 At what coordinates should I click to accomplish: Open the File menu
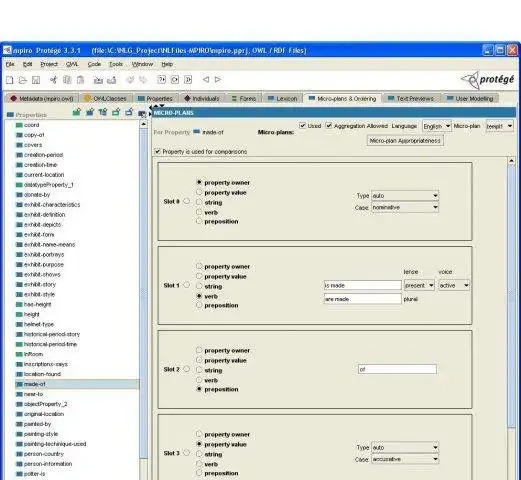(10, 64)
